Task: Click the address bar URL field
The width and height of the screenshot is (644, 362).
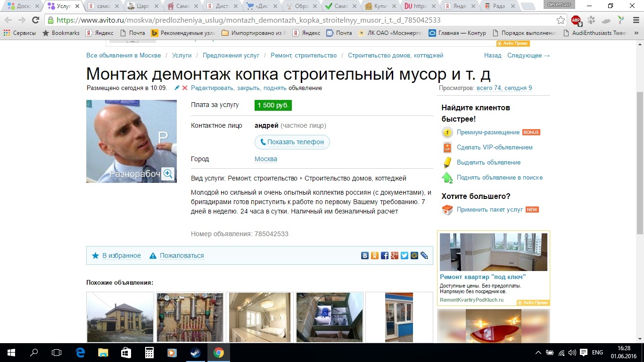Action: point(302,20)
